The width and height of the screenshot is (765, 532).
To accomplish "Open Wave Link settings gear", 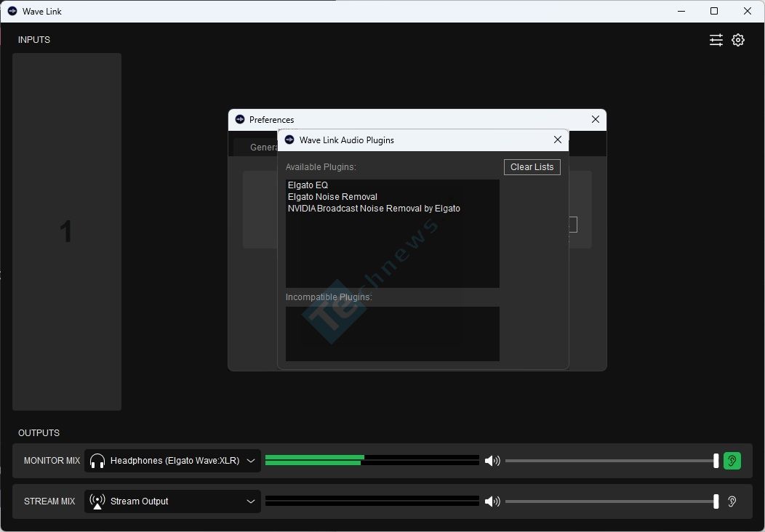I will 737,40.
